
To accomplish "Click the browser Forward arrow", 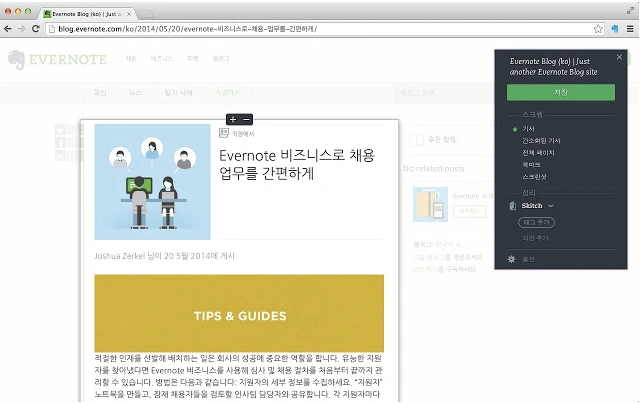I will pyautogui.click(x=22, y=29).
